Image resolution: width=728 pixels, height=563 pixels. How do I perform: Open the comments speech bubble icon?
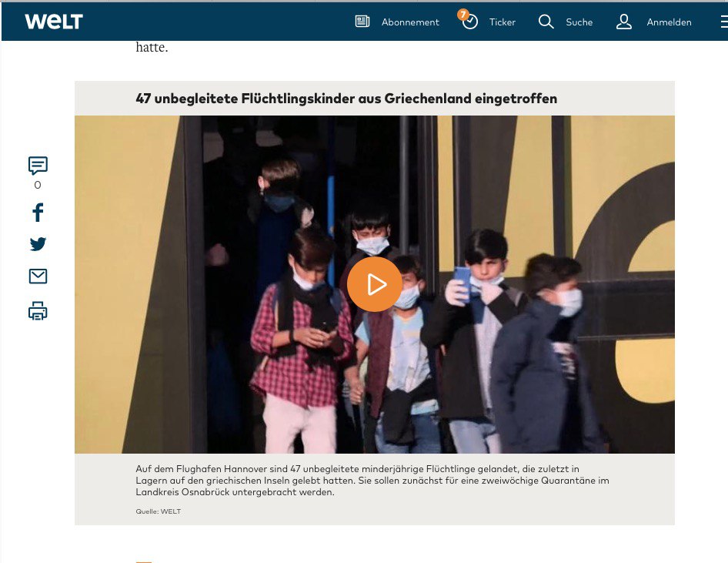(38, 166)
